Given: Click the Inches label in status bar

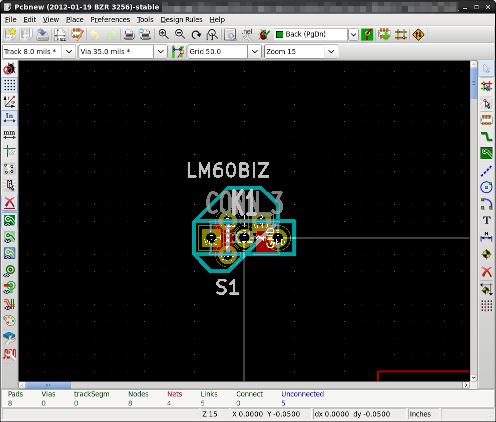Looking at the screenshot, I should coord(420,414).
